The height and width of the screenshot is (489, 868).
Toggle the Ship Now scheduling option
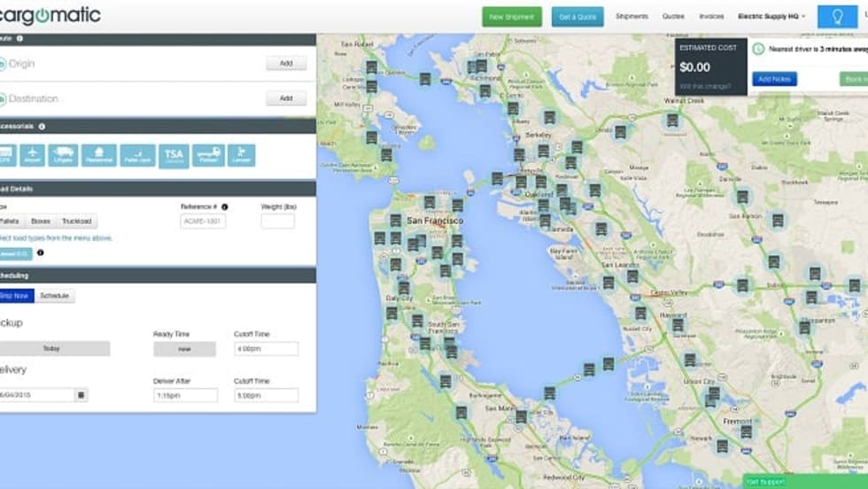click(15, 296)
